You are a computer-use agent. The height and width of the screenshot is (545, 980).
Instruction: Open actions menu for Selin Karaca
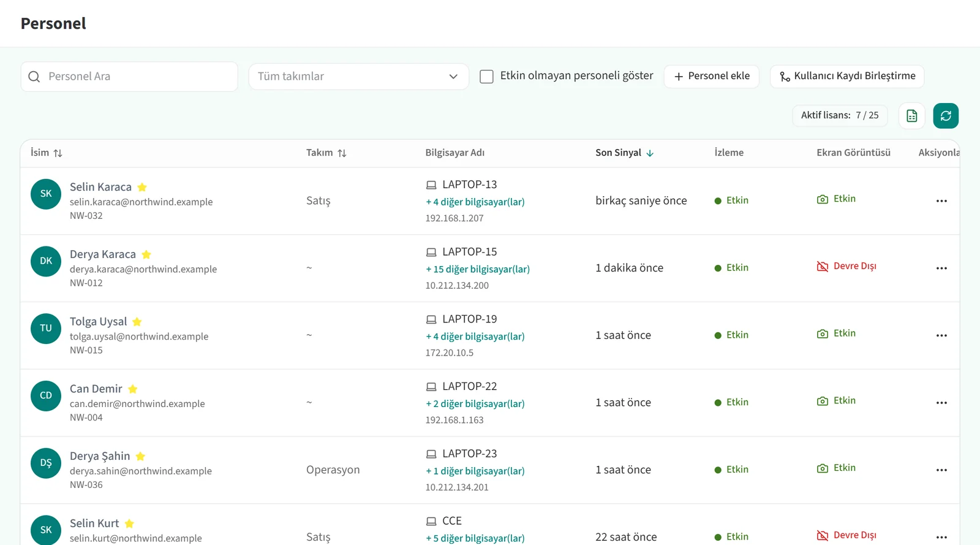[x=941, y=201]
